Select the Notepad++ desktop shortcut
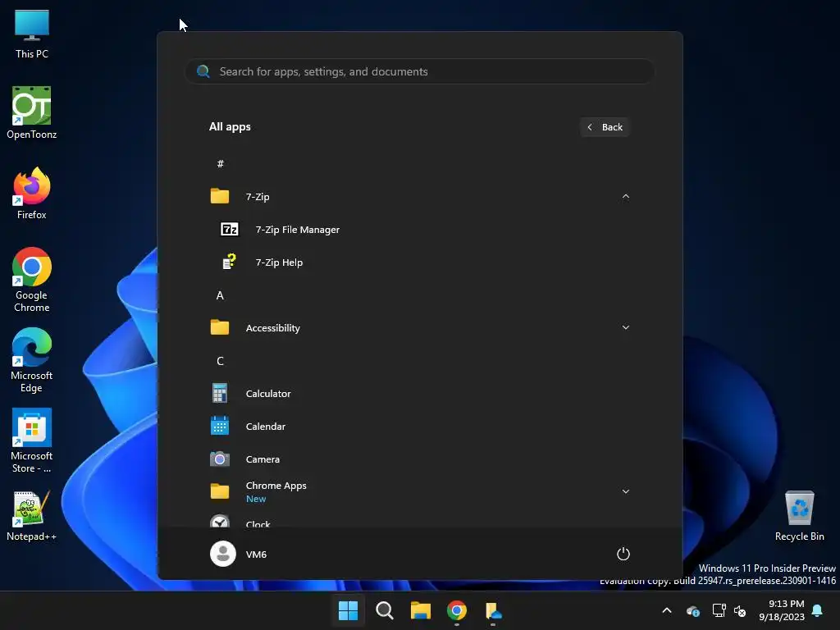 tap(32, 515)
